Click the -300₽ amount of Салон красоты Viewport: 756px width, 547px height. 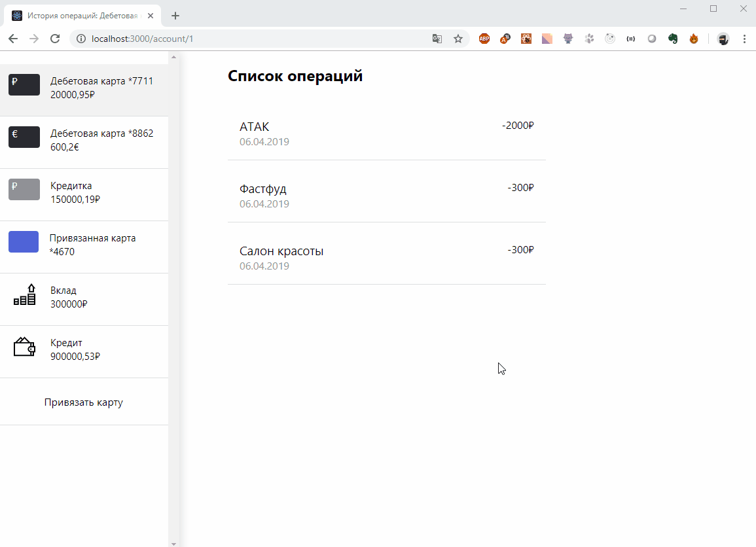(x=521, y=250)
